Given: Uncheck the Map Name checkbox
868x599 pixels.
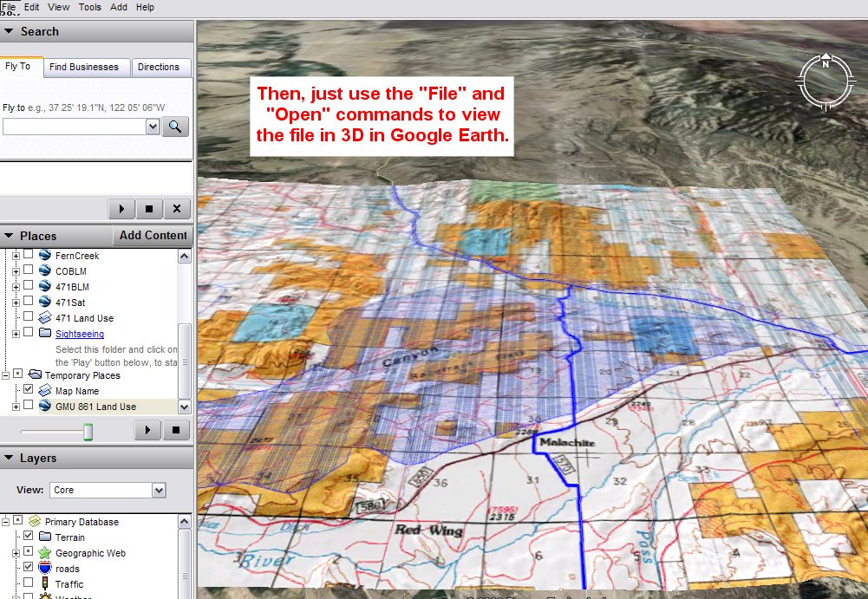Looking at the screenshot, I should pos(29,390).
